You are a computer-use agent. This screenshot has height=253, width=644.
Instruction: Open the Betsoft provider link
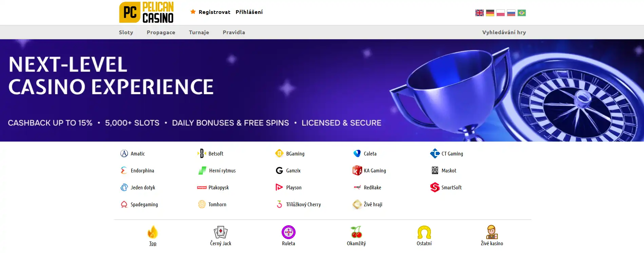click(216, 153)
